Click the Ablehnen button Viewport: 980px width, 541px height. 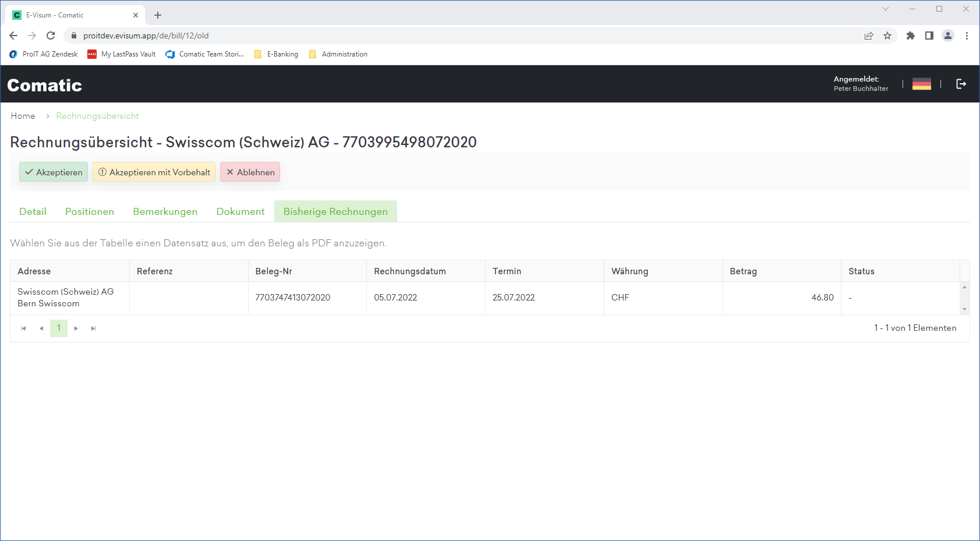click(250, 172)
